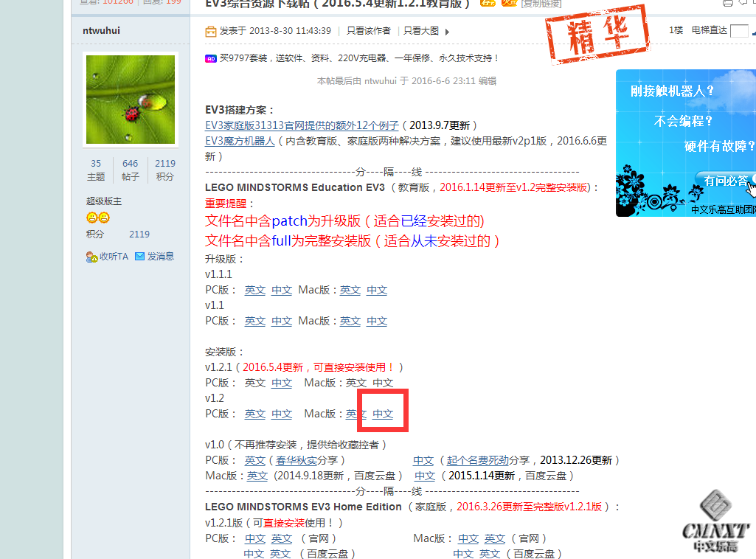Select the 只看大图 option

coord(421,31)
